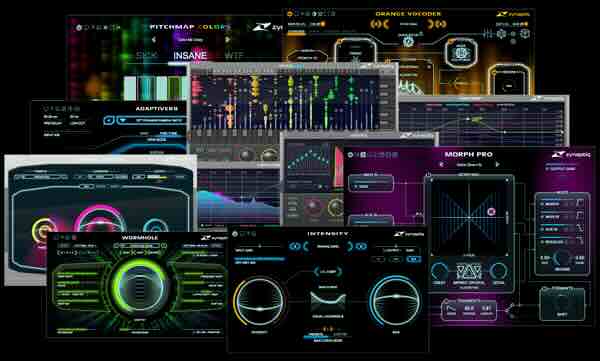Click next-bank eye icon in Intensity
600x361 pixels.
coord(361,246)
